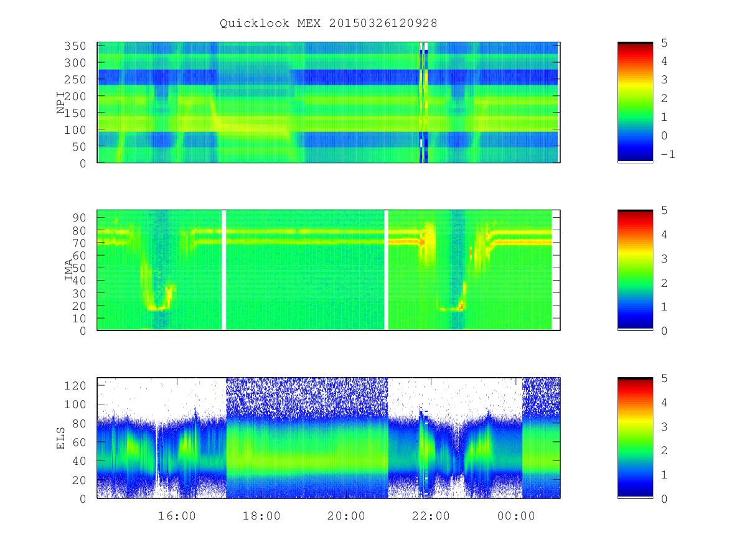Click the 22:00 time axis label
This screenshot has height=560, width=747.
(432, 516)
